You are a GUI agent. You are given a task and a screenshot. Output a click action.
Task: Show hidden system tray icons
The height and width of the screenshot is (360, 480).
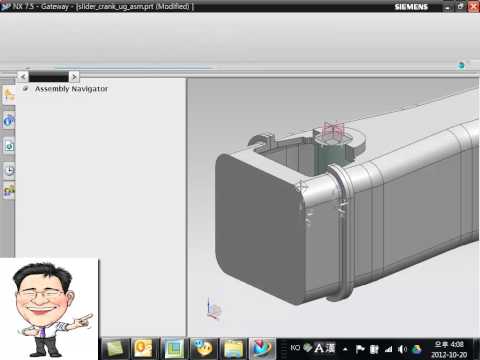pyautogui.click(x=345, y=349)
